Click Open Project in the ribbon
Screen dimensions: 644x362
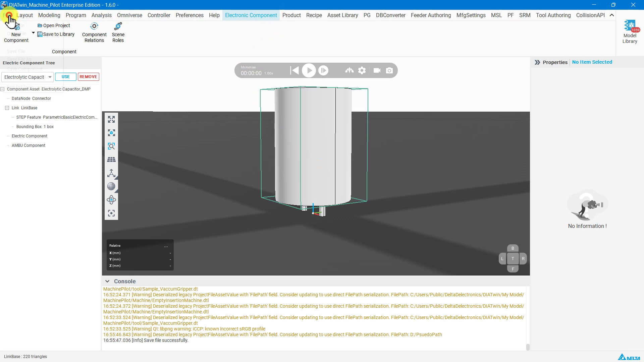tap(54, 25)
